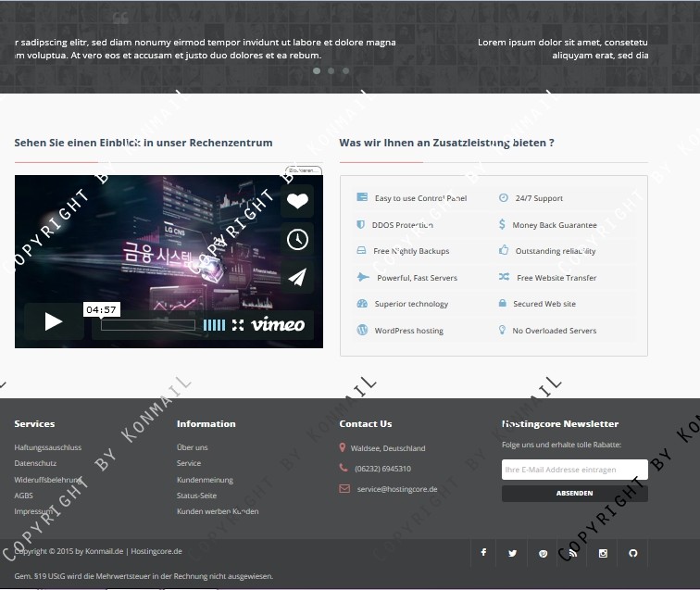Add video to Watch Later with the clock icon
This screenshot has width=700, height=590.
click(x=297, y=239)
